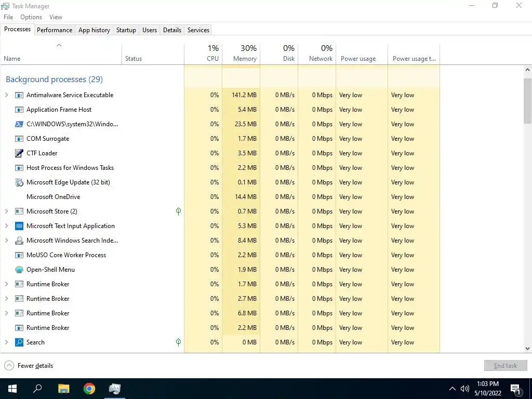Switch to the Services tab

198,30
